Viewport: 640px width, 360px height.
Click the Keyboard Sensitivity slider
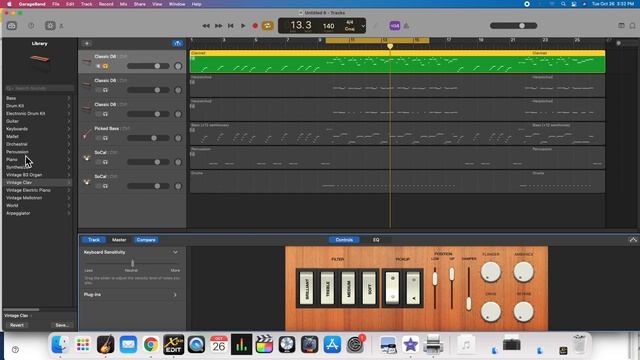click(x=132, y=264)
